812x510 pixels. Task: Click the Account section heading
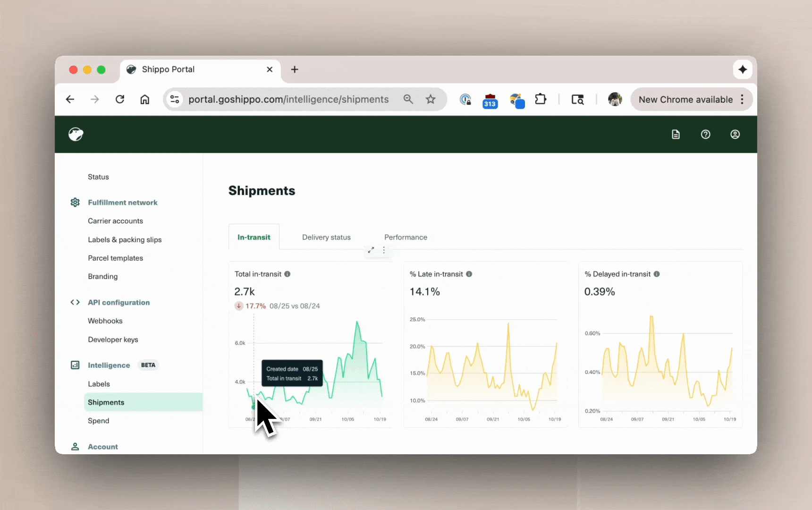pos(103,447)
